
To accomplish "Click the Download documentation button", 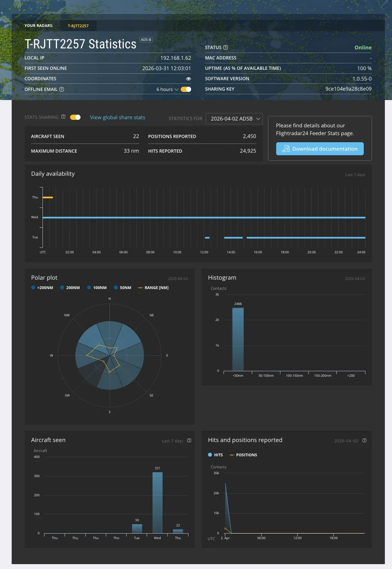I will tap(320, 149).
